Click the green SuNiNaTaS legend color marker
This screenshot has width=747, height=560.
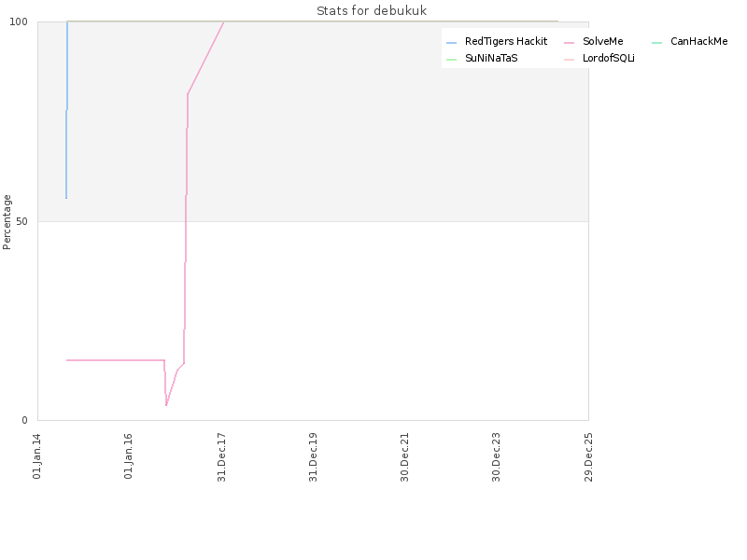[x=451, y=60]
